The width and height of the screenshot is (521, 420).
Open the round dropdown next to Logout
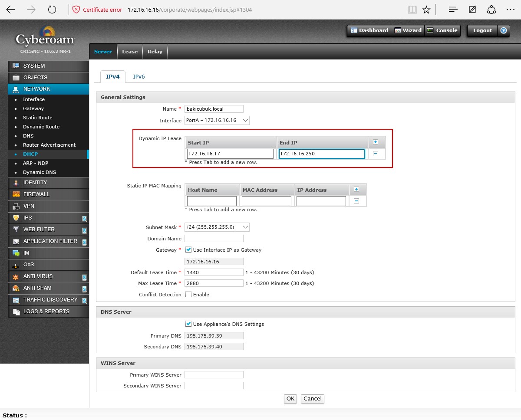coord(504,30)
